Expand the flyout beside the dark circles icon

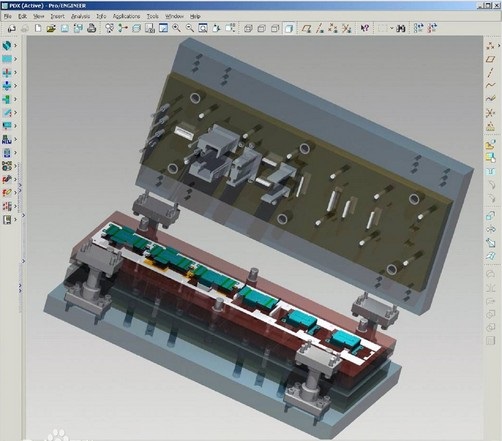(15, 166)
